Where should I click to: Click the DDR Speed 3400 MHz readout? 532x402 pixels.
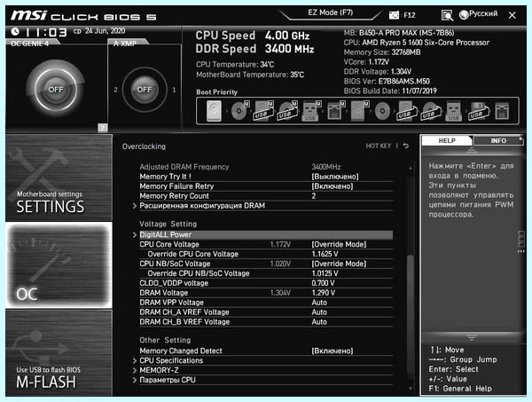coord(254,49)
